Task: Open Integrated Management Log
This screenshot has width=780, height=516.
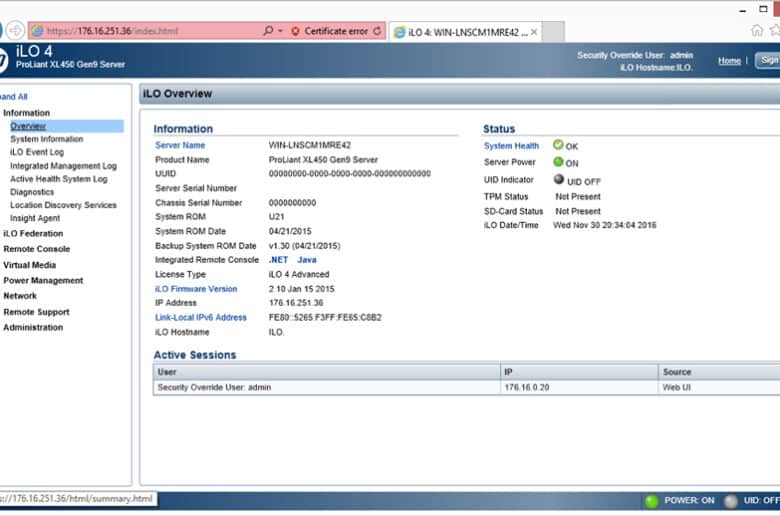Action: (x=63, y=166)
